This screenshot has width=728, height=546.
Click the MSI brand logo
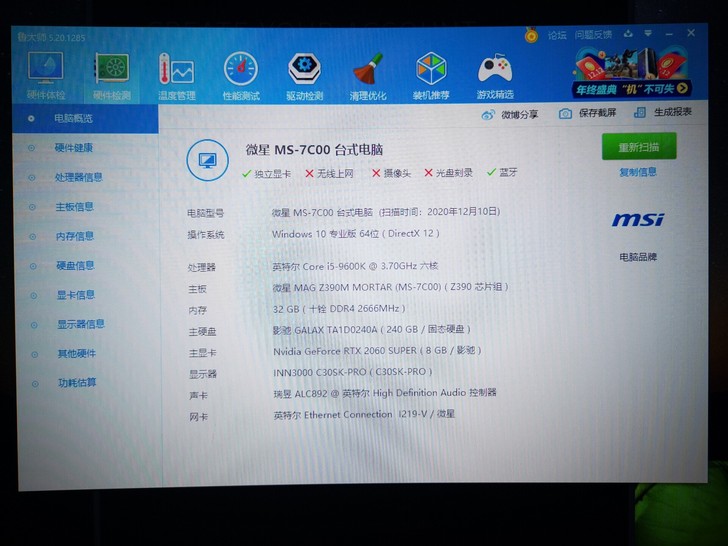(638, 220)
